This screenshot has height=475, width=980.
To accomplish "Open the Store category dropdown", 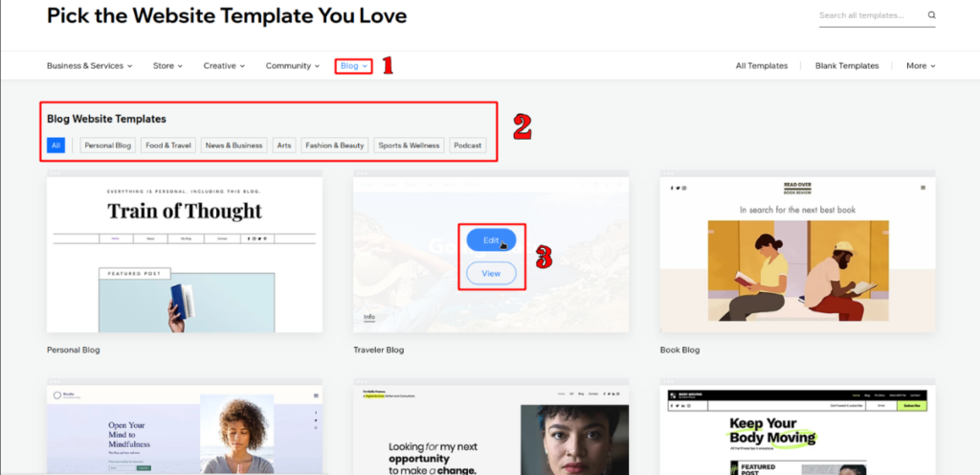I will point(167,66).
